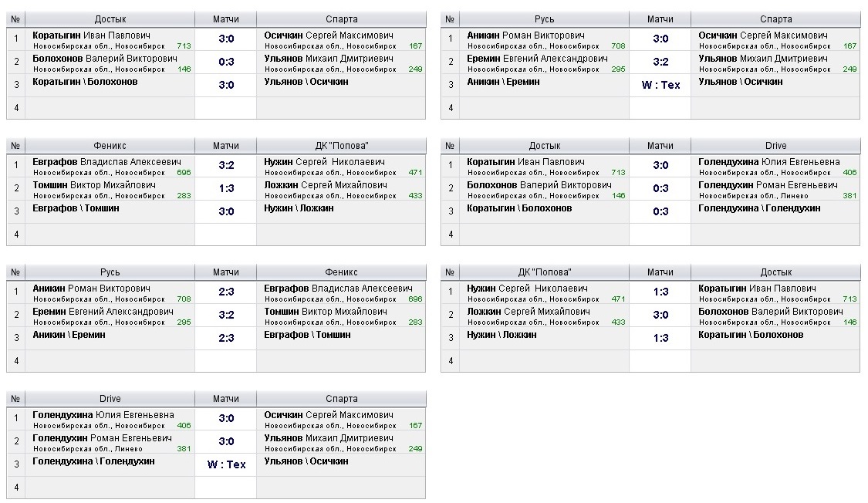Select Drive team header in Drive–Спарта table
Viewport: 868px width, 503px height.
click(x=110, y=399)
